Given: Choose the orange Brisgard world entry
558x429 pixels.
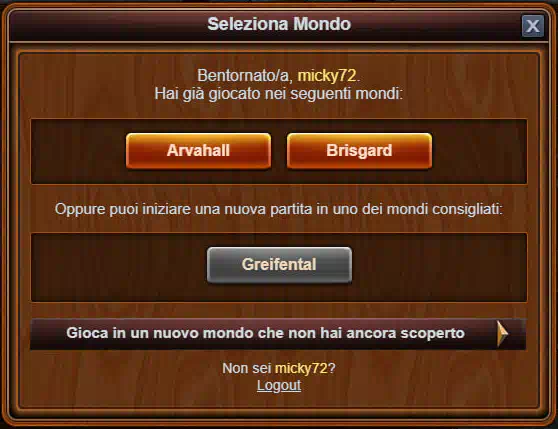Looking at the screenshot, I should tap(359, 150).
